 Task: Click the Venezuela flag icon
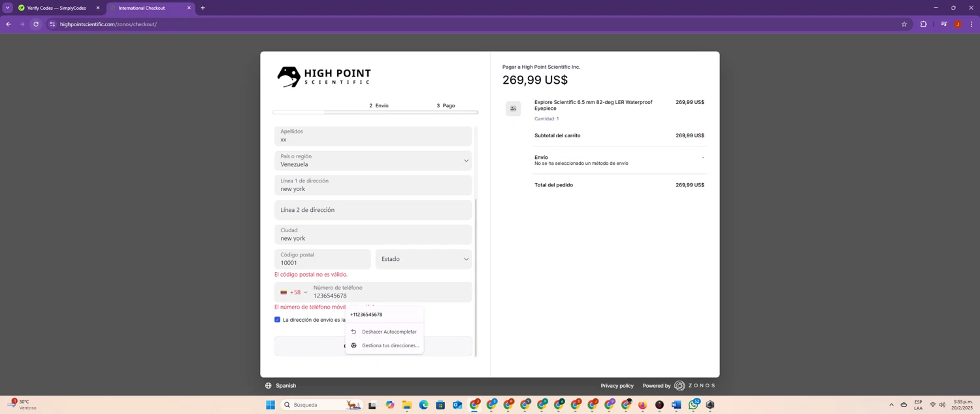point(284,292)
